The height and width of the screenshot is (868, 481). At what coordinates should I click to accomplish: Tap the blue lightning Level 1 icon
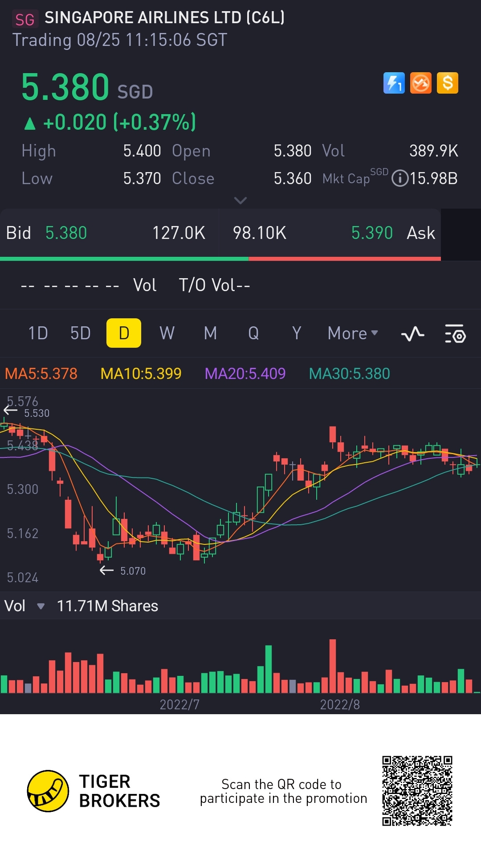[x=394, y=83]
